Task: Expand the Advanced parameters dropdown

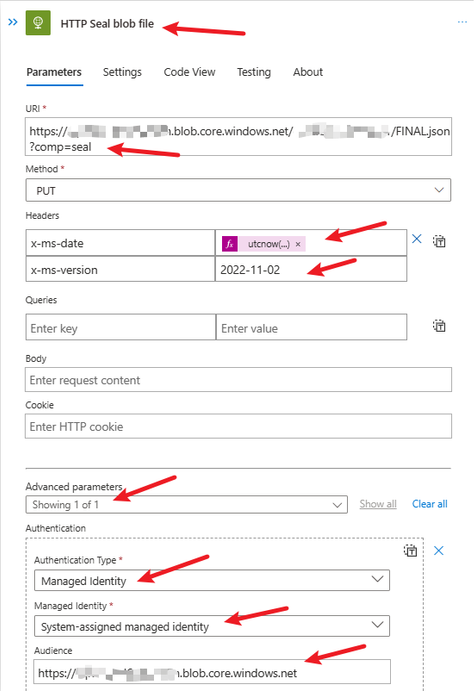Action: 186,504
